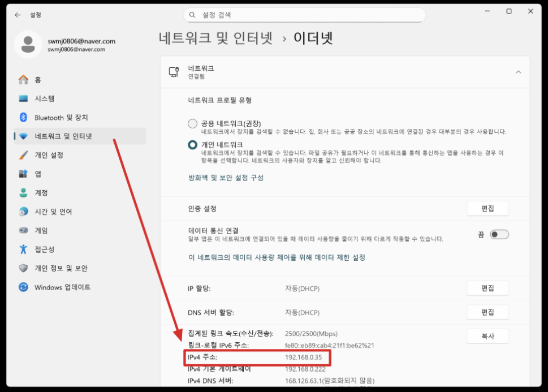Toggle the 데이터 통신 연결 switch
The image size is (548, 392).
[499, 234]
